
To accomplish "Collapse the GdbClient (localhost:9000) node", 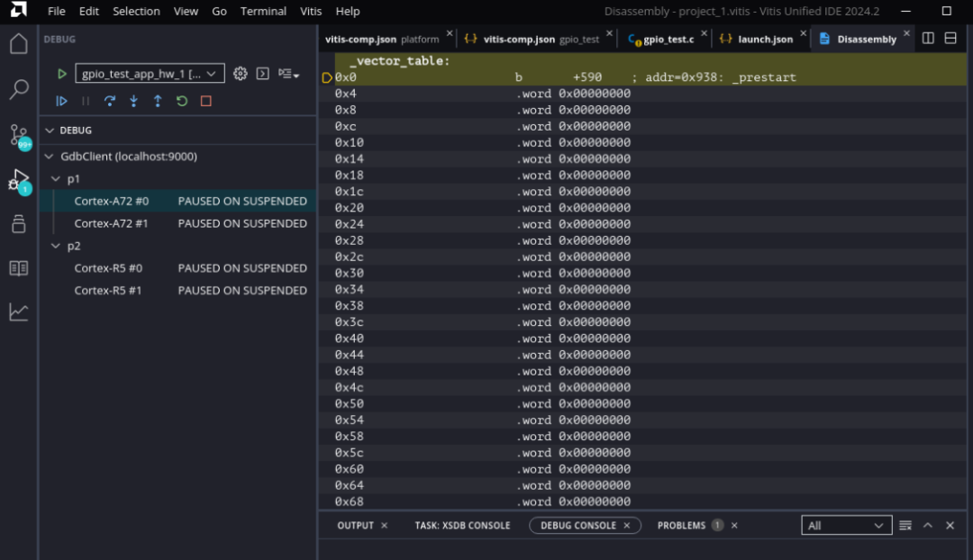I will click(x=49, y=157).
